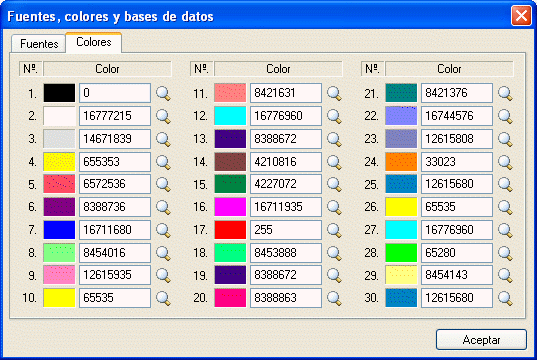Click magnifier icon beside color 26
Screen dimensions: 537x360
tap(505, 207)
